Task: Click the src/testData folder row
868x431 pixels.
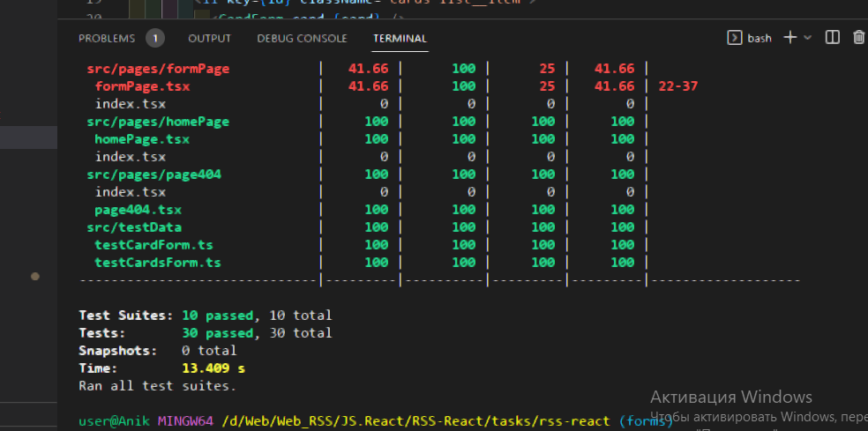Action: coord(134,227)
